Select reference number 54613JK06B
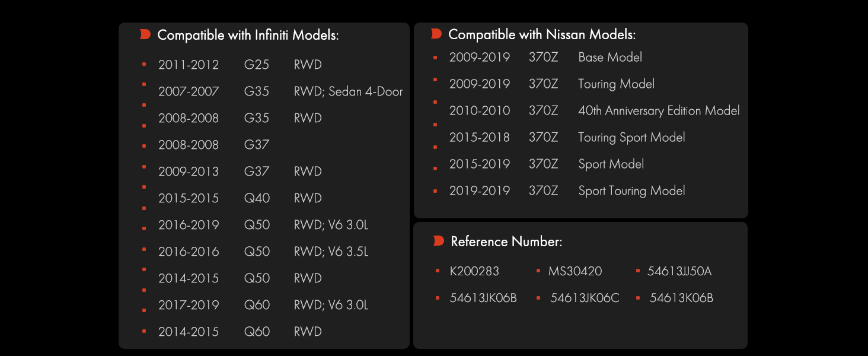The height and width of the screenshot is (356, 868). pos(483,298)
